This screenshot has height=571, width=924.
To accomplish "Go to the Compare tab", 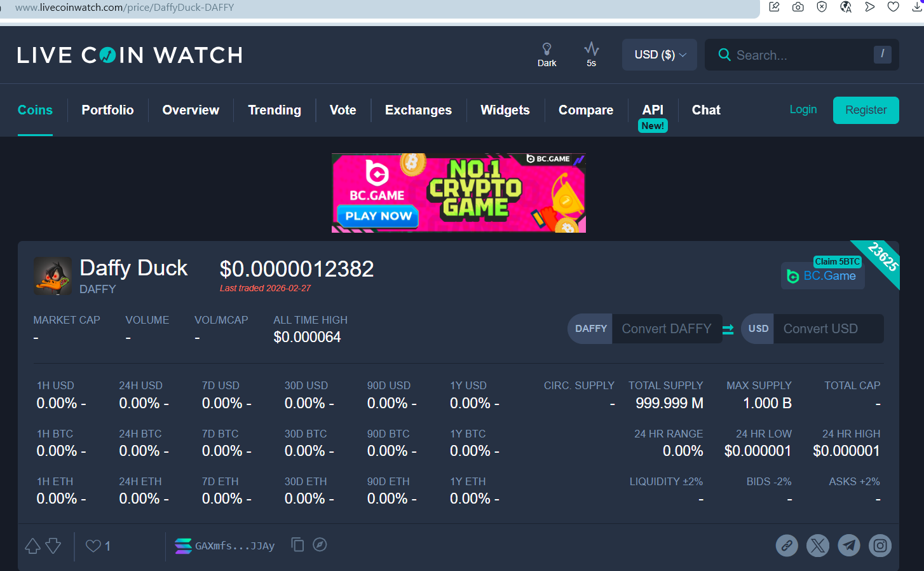I will tap(586, 110).
